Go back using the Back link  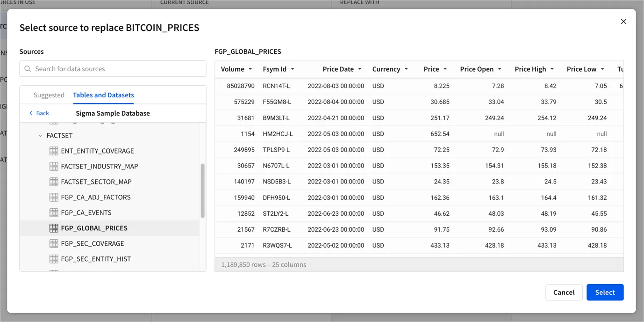point(39,113)
